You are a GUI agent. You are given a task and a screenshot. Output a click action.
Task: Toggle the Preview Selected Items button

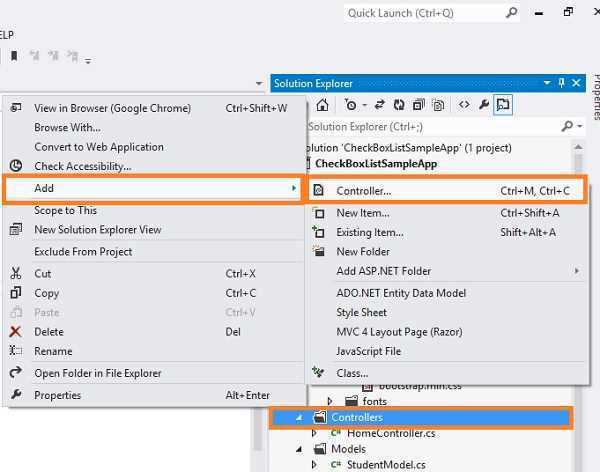click(x=504, y=104)
